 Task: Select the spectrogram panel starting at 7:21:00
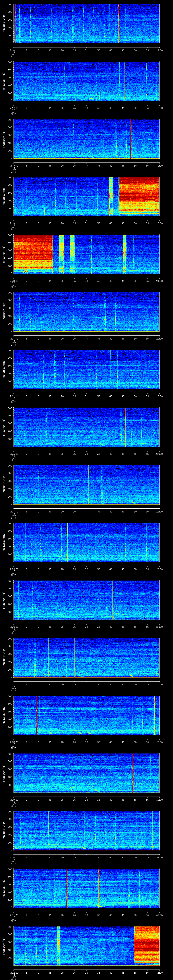click(87, 312)
